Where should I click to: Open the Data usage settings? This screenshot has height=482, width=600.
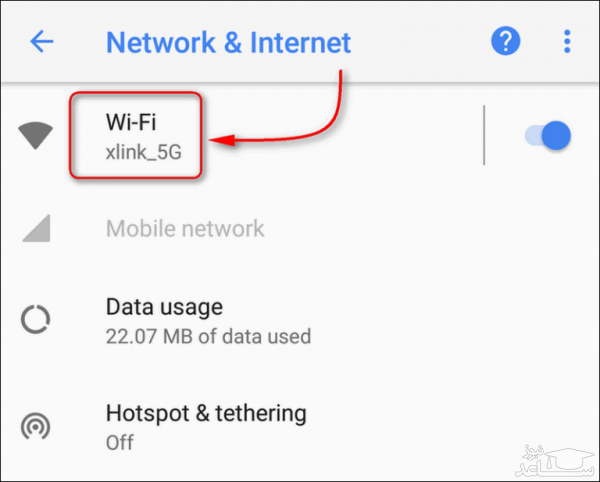coord(300,321)
